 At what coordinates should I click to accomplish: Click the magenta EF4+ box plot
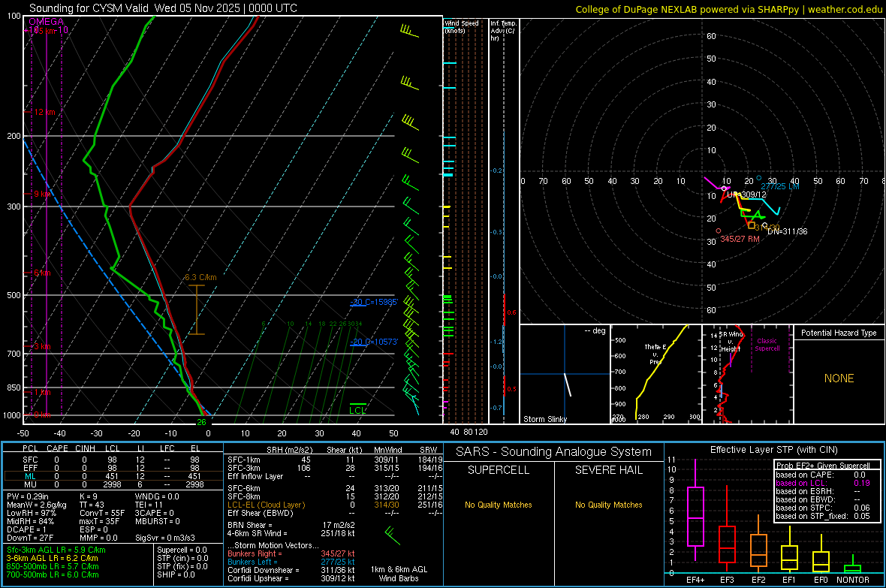click(x=695, y=510)
